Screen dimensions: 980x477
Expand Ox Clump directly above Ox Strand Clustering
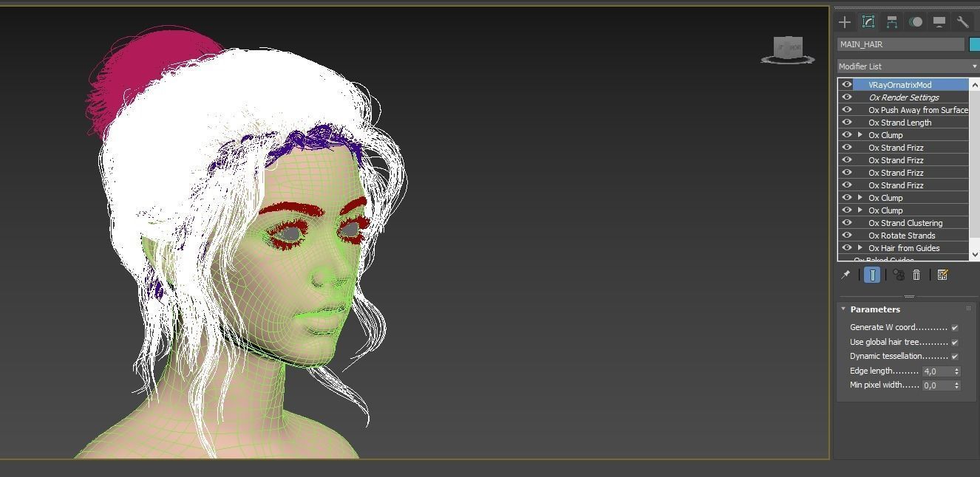[x=860, y=210]
